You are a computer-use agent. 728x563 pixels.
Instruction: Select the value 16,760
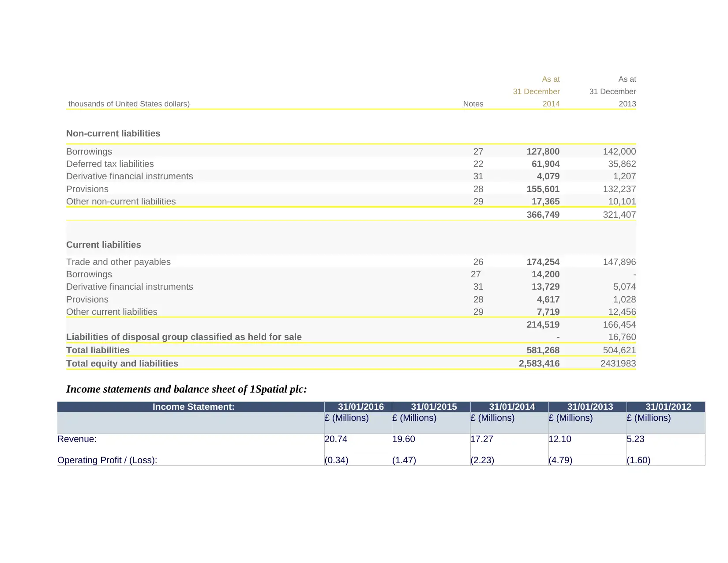point(622,337)
